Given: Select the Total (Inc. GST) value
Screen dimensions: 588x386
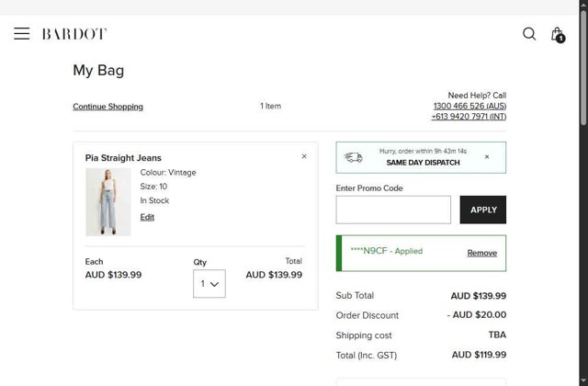Looking at the screenshot, I should tap(479, 355).
